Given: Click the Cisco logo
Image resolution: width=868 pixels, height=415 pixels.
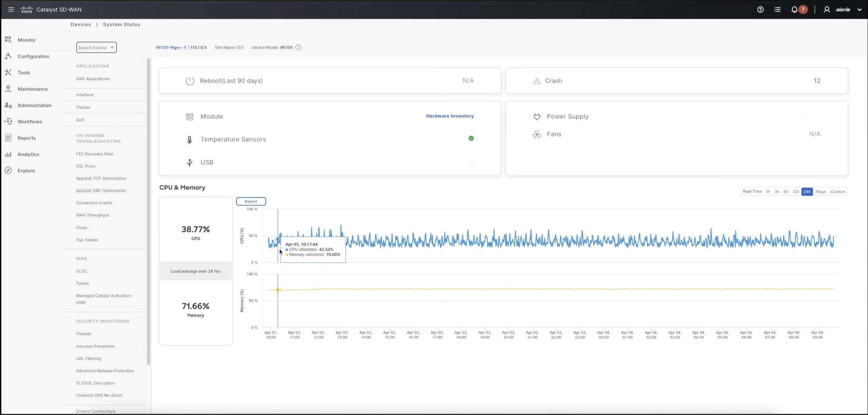Looking at the screenshot, I should (26, 10).
